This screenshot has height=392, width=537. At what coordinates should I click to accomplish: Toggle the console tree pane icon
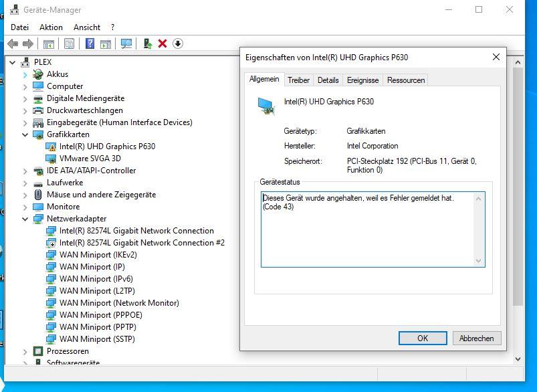49,44
